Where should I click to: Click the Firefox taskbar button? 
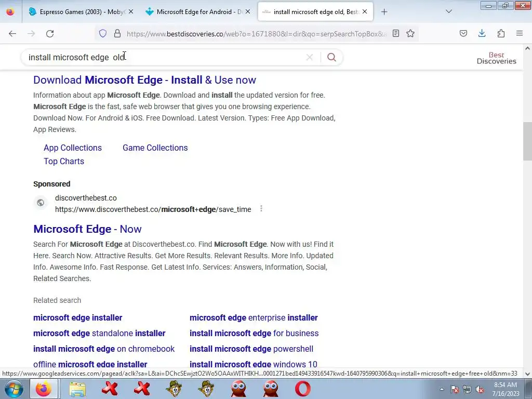coord(44,389)
